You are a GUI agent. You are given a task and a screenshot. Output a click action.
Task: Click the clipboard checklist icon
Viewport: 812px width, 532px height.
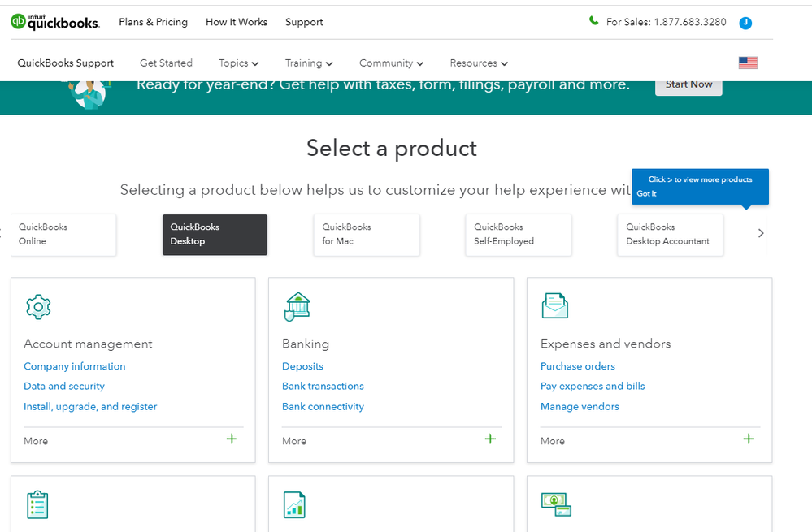pos(37,504)
